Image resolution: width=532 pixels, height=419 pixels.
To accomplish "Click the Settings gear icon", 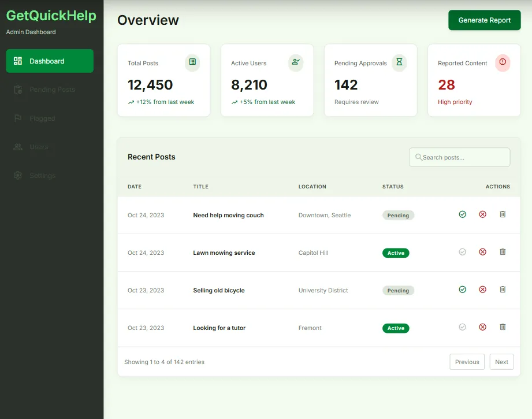I will [18, 176].
